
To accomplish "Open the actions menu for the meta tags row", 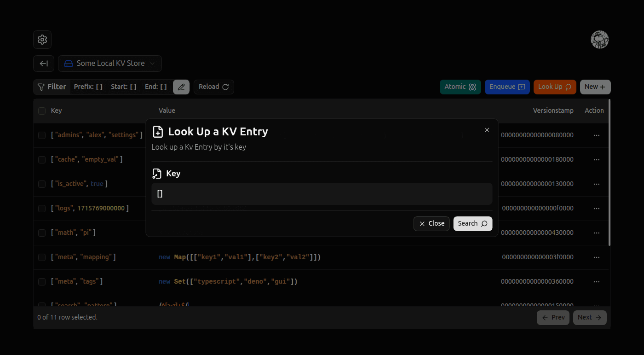I will (597, 281).
